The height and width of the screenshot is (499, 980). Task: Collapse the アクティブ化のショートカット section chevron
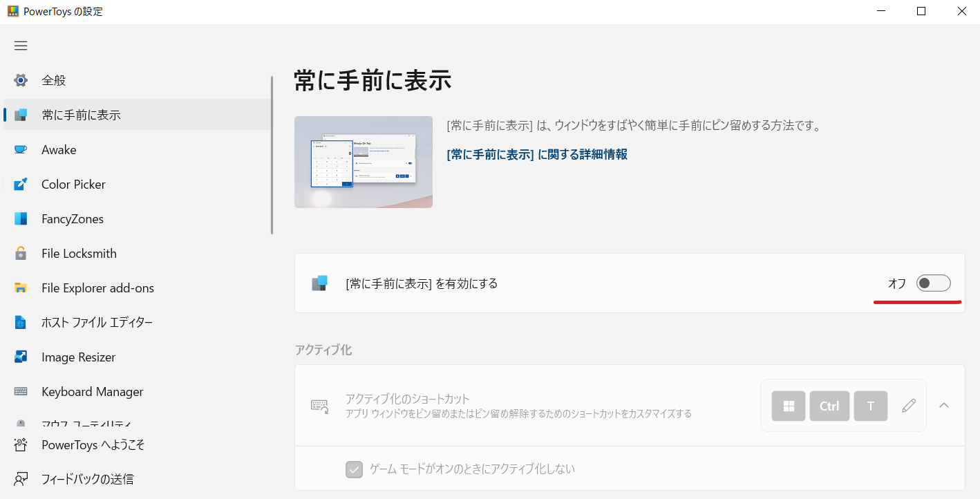coord(944,406)
